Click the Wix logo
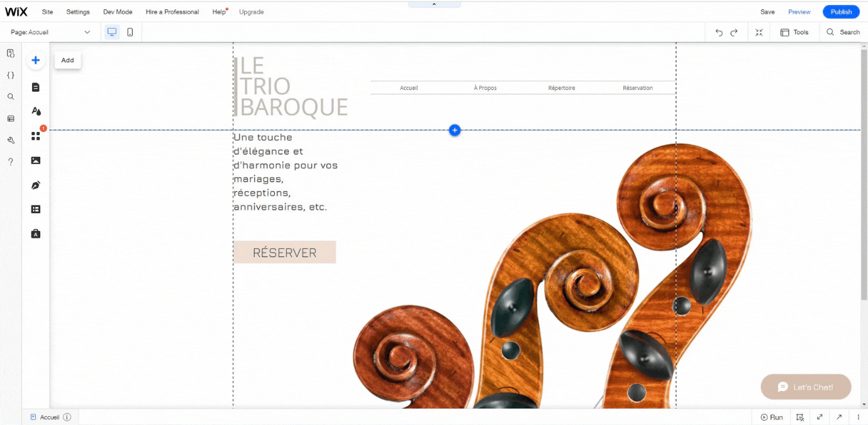 pyautogui.click(x=16, y=11)
